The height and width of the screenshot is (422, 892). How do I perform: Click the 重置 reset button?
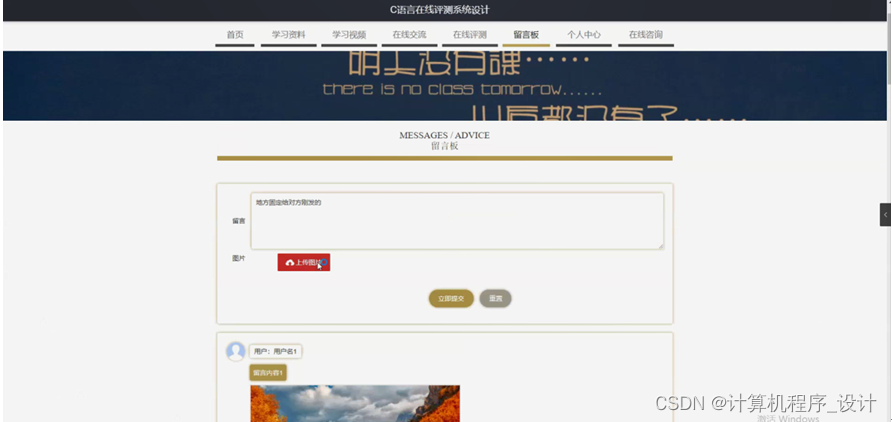pyautogui.click(x=495, y=299)
